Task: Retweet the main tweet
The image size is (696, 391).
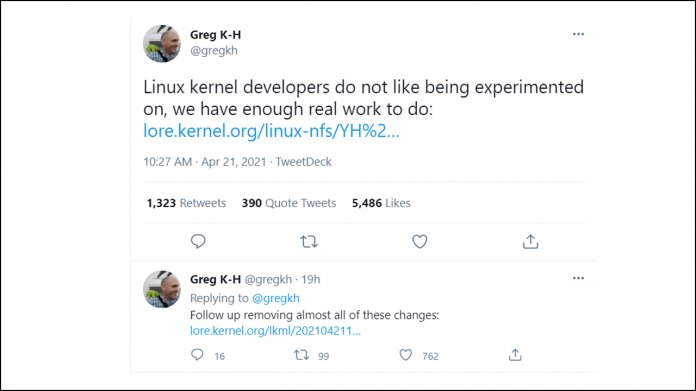Action: [x=308, y=242]
